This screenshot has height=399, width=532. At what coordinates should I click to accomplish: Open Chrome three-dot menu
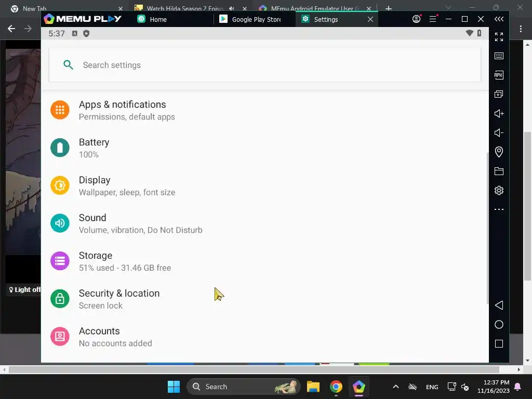521,29
